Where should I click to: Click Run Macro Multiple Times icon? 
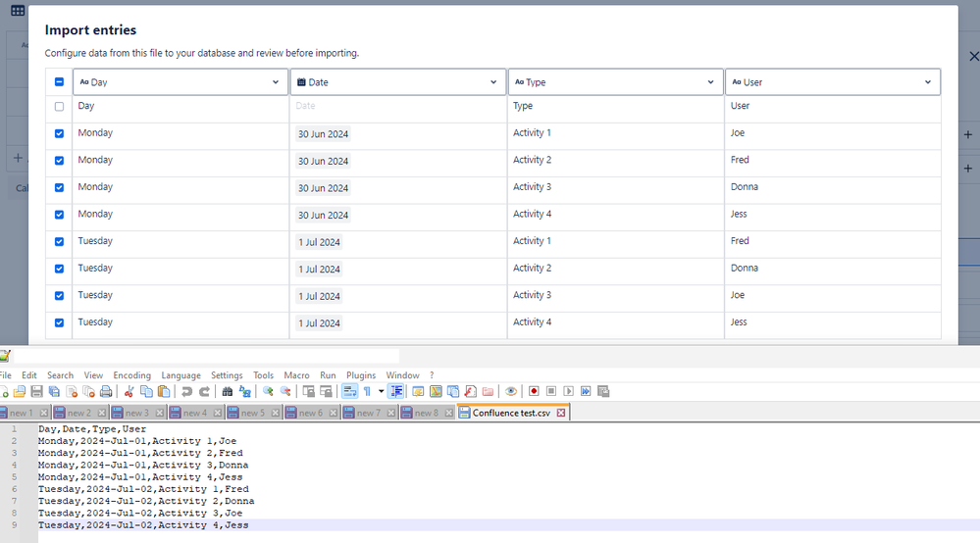click(586, 391)
